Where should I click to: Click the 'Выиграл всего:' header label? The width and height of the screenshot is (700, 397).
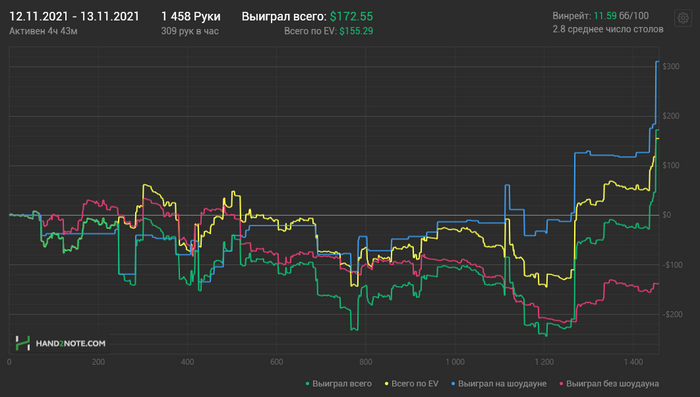[284, 17]
